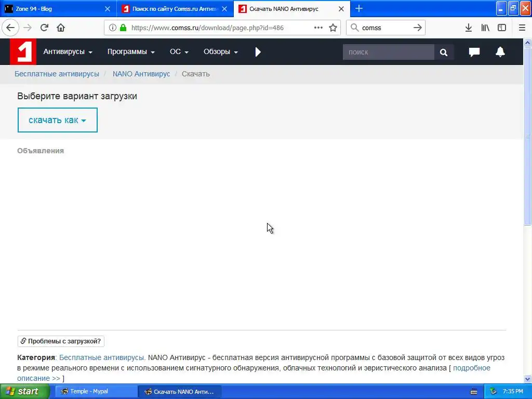The height and width of the screenshot is (399, 532).
Task: Click the scrollbar down arrow
Action: (x=527, y=379)
